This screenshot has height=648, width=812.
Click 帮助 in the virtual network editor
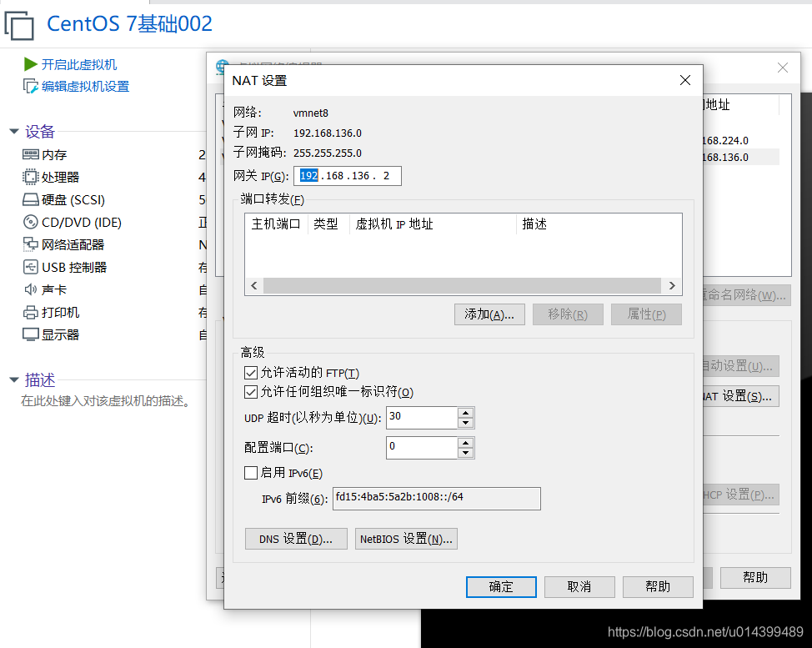tap(755, 578)
